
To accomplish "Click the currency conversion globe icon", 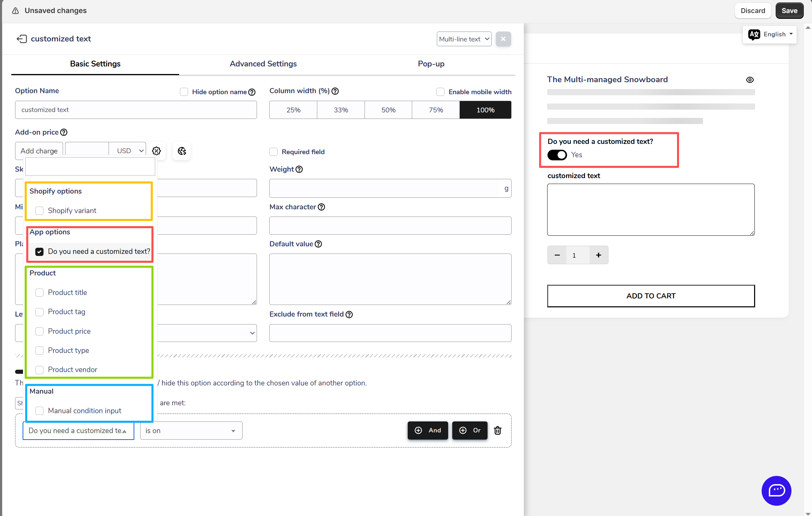I will [x=182, y=151].
